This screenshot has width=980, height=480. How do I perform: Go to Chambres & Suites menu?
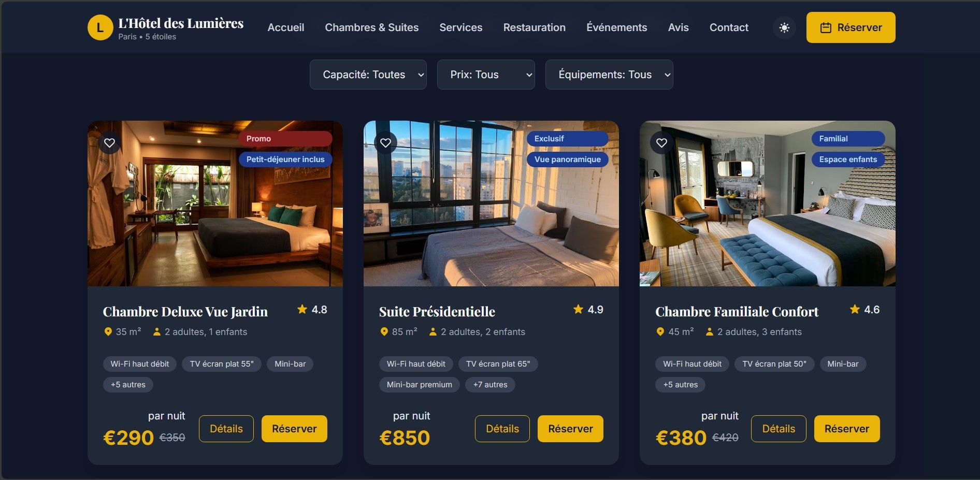point(372,27)
